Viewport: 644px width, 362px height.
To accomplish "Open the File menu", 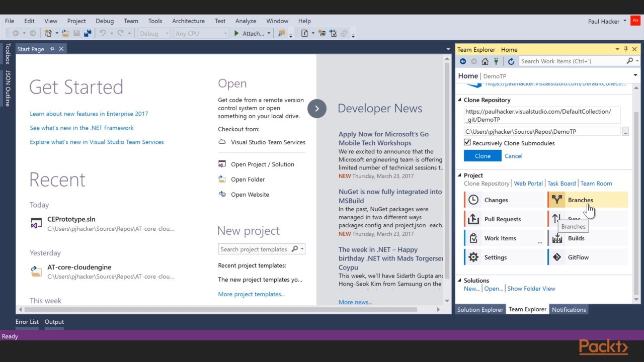I will point(10,21).
